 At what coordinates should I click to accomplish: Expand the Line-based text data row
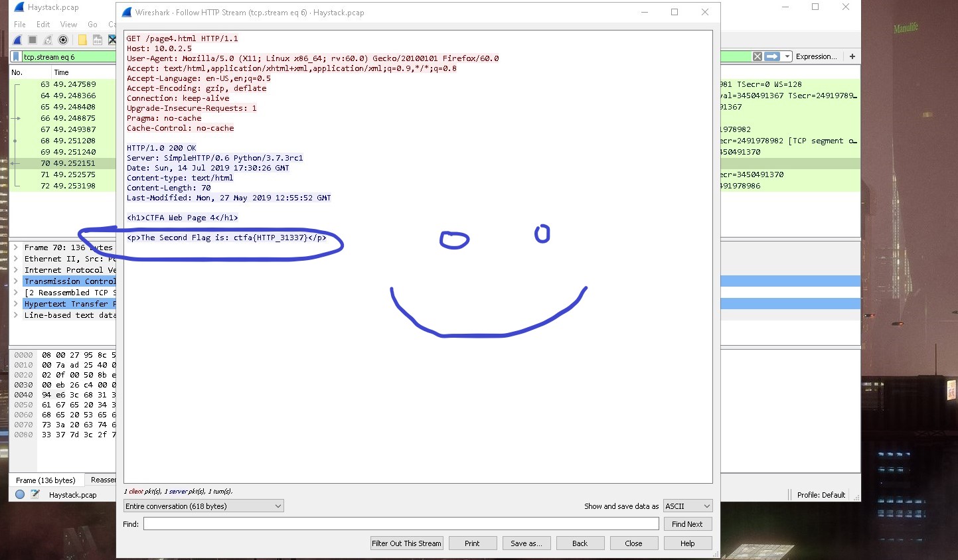point(16,315)
